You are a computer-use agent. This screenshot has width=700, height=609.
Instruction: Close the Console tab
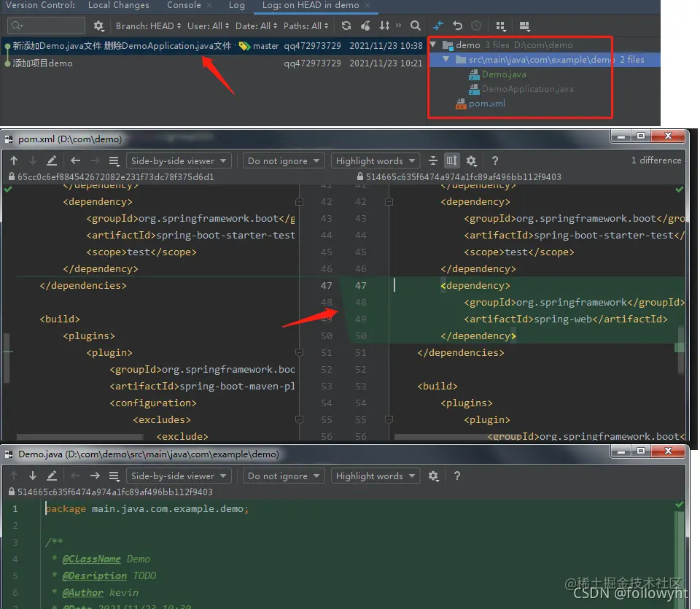pos(209,5)
